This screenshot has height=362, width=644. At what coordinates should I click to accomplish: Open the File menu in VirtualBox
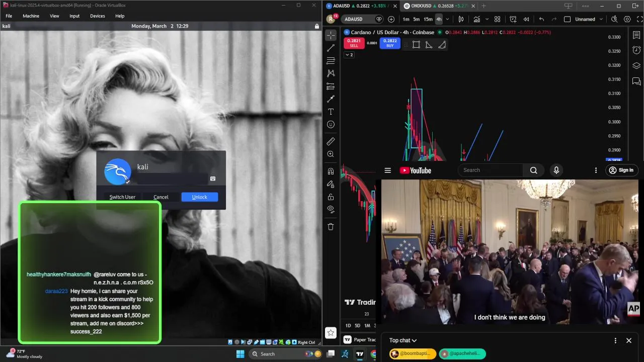pyautogui.click(x=9, y=16)
